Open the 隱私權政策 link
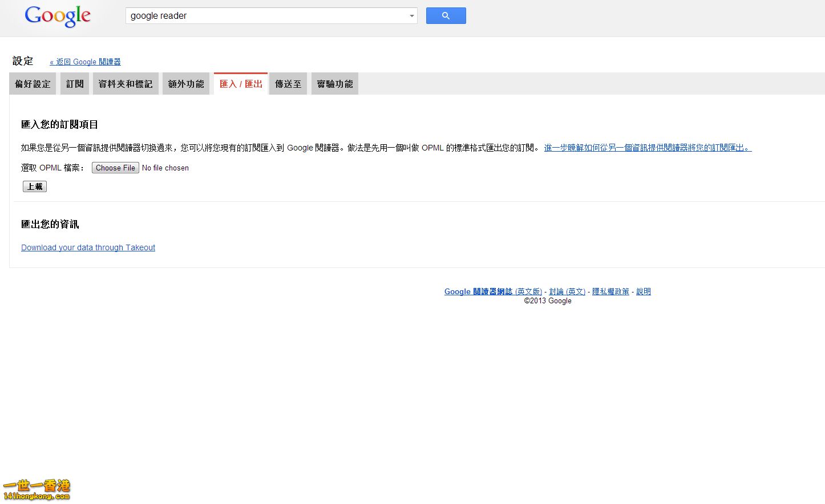The image size is (825, 504). (610, 291)
